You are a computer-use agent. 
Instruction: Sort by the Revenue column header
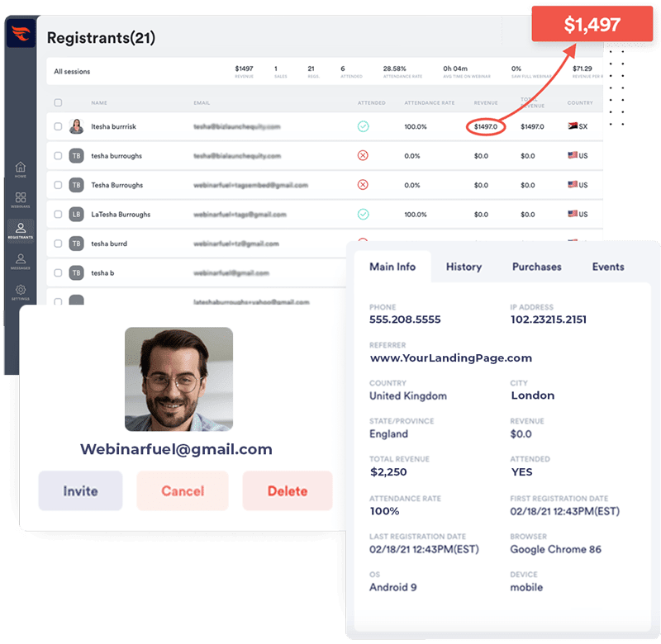coord(486,102)
